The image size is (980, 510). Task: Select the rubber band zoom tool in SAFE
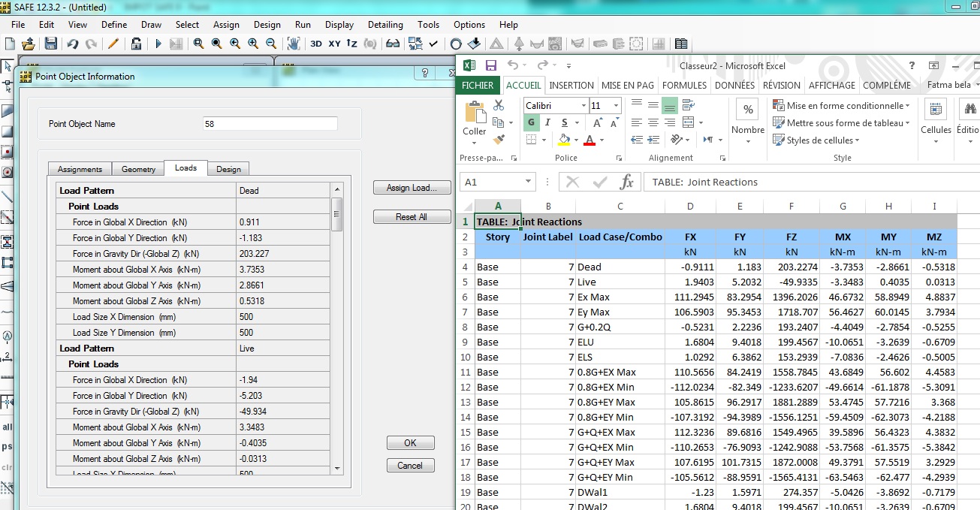click(x=199, y=44)
